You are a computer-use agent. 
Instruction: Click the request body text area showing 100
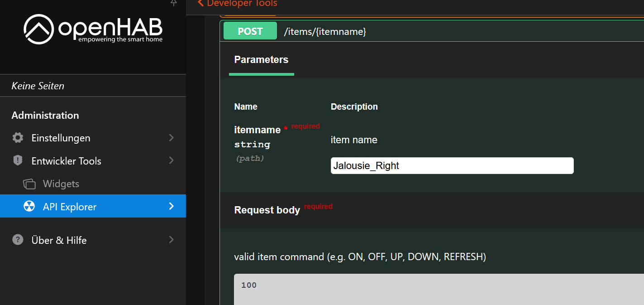coord(439,289)
